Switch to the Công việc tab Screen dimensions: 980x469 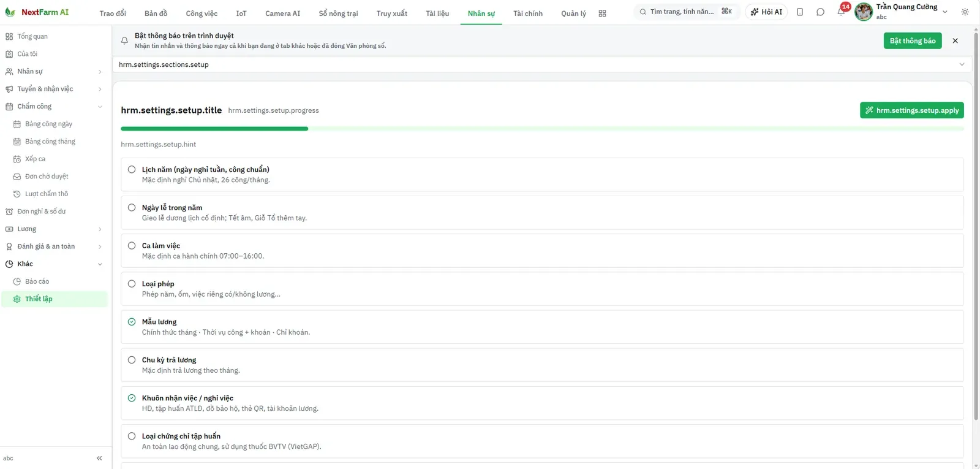(202, 13)
